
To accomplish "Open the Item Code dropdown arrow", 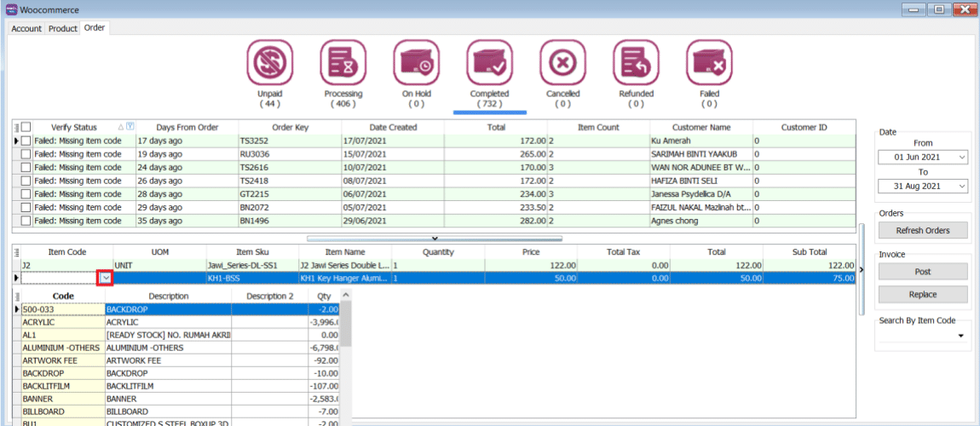I will click(106, 279).
